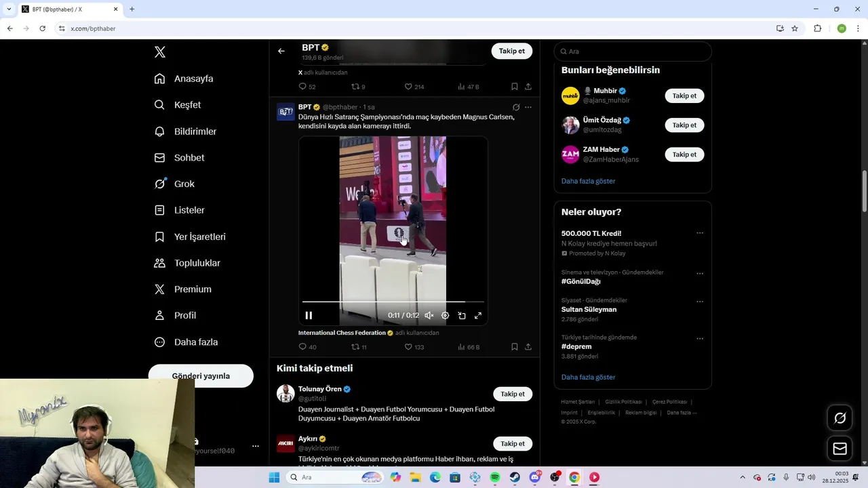
Task: Open Sohbet messages
Action: (x=179, y=158)
